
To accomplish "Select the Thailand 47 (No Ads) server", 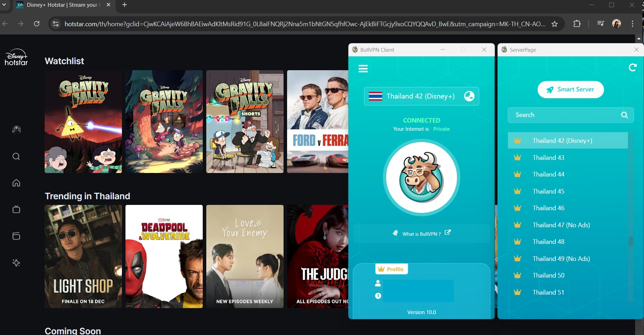I will pos(567,225).
